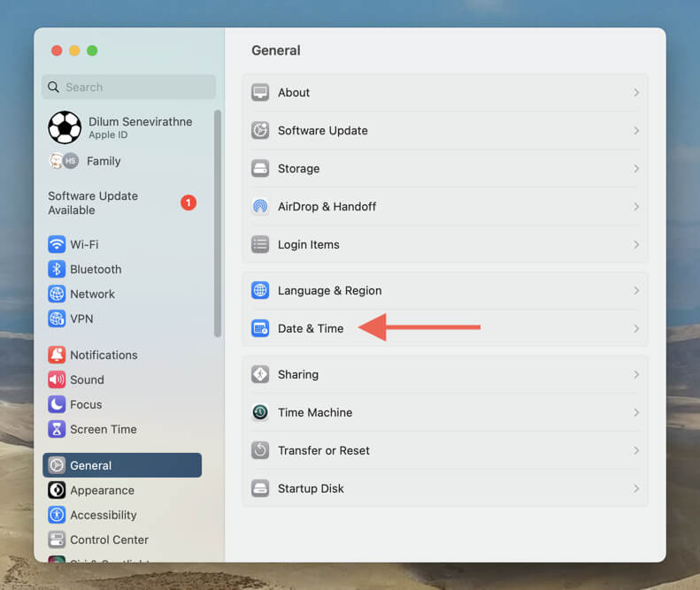Click the Sharing row chevron
The width and height of the screenshot is (700, 590).
636,374
